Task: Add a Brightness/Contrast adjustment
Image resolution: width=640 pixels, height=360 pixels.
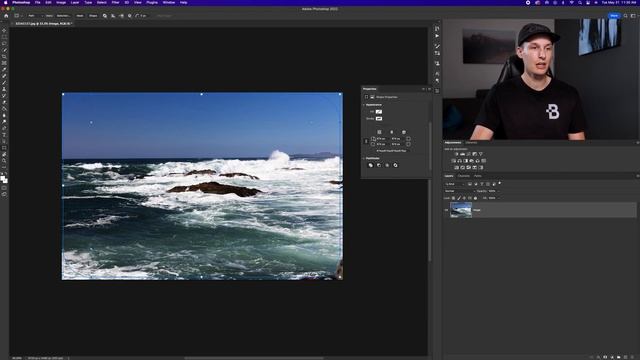Action: pyautogui.click(x=456, y=154)
